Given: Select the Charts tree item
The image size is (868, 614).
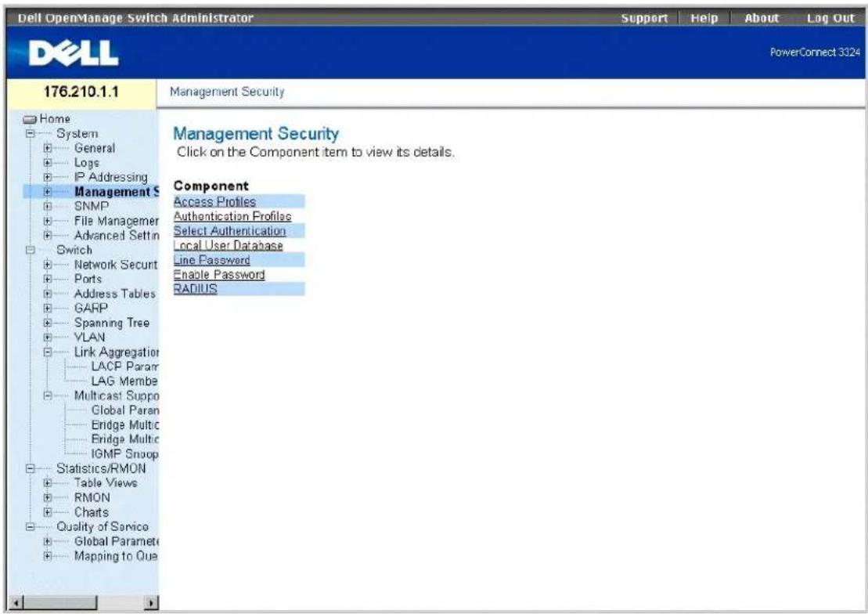Looking at the screenshot, I should click(x=92, y=512).
